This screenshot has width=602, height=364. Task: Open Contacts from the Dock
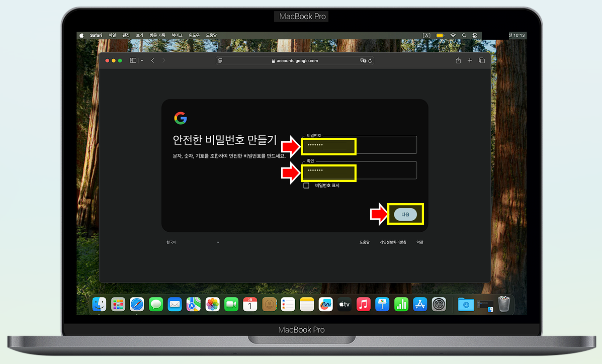(x=269, y=305)
